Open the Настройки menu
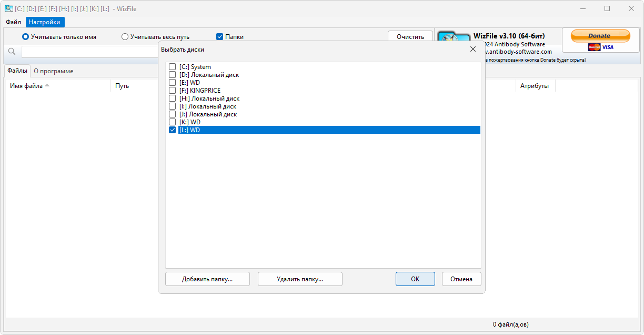This screenshot has width=644, height=335. click(x=45, y=22)
